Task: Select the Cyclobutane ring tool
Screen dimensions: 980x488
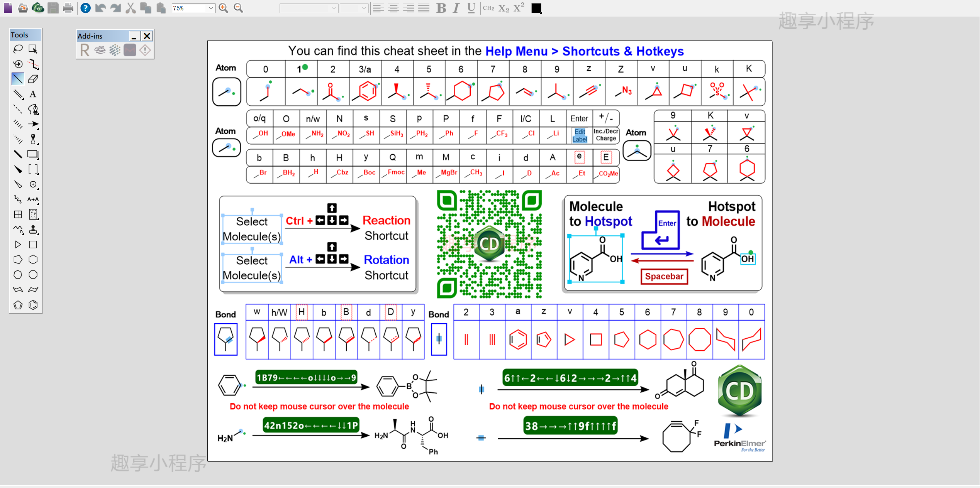Action: pyautogui.click(x=33, y=245)
